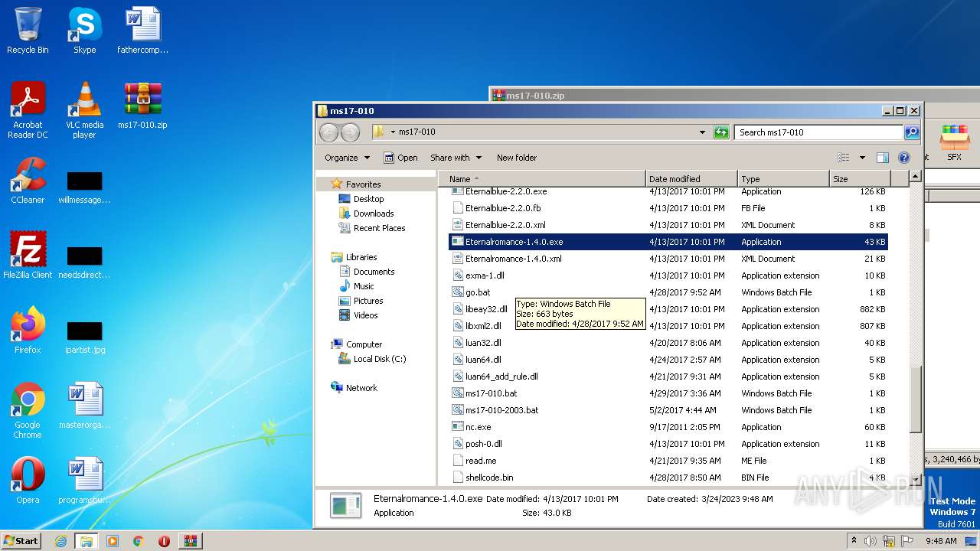Click the clock in the system tray

(940, 541)
